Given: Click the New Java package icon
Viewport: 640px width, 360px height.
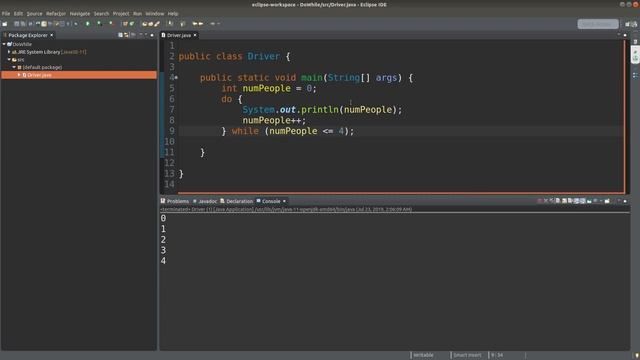Looking at the screenshot, I should point(125,24).
